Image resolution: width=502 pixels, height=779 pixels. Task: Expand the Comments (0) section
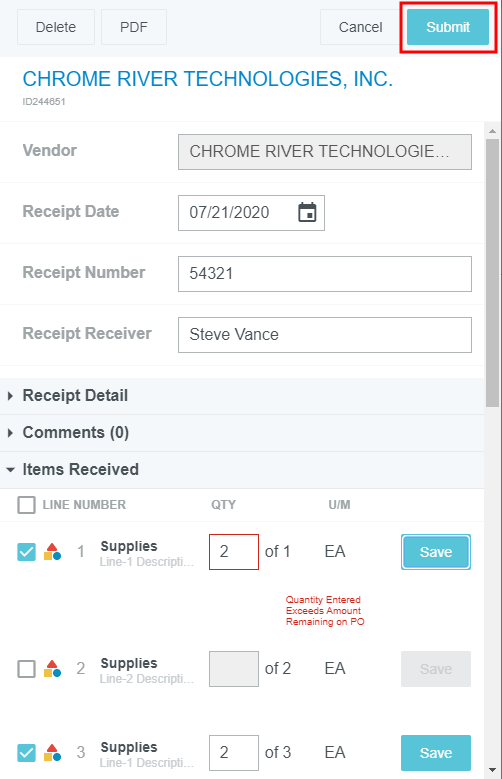tap(242, 433)
